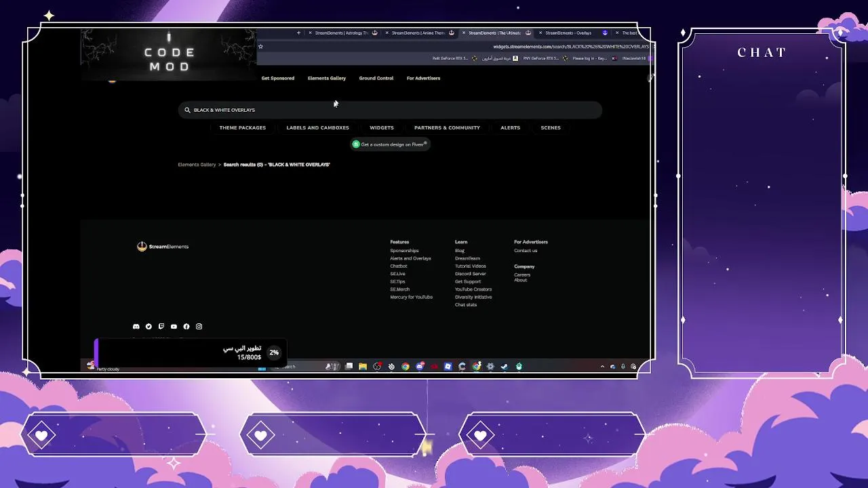
Task: Click the BLACK & WHITE OVERLAYS search field
Action: point(390,110)
